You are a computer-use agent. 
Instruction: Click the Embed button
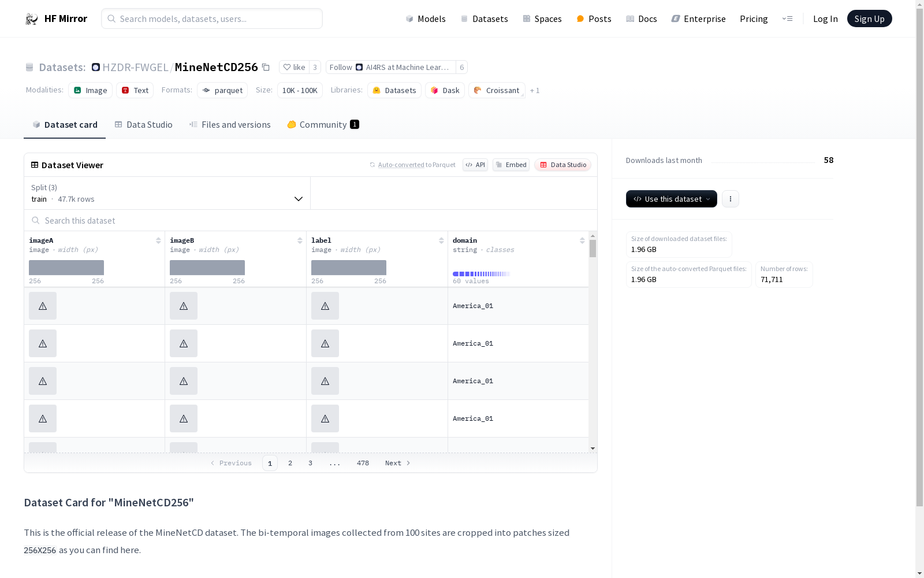511,165
